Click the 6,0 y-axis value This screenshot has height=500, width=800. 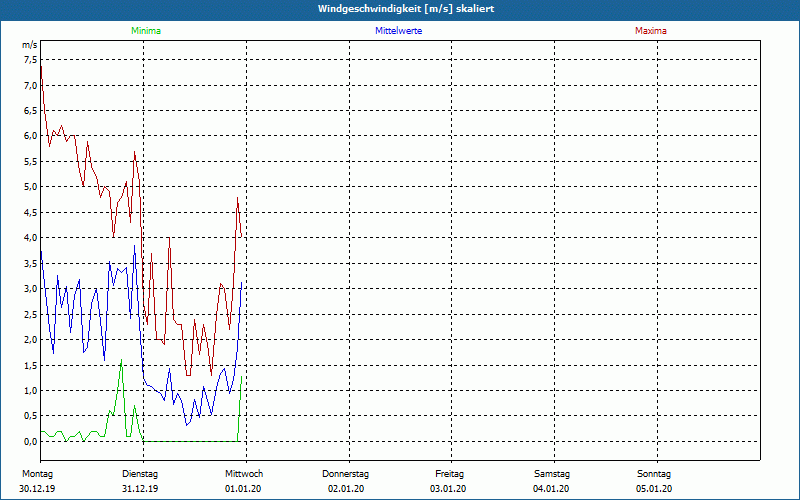coord(31,136)
